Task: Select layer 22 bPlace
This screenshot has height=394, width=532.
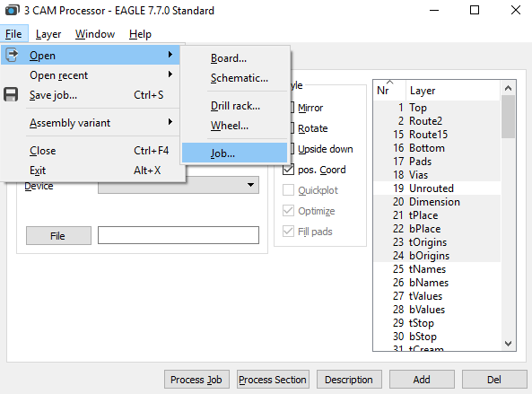Action: click(437, 229)
